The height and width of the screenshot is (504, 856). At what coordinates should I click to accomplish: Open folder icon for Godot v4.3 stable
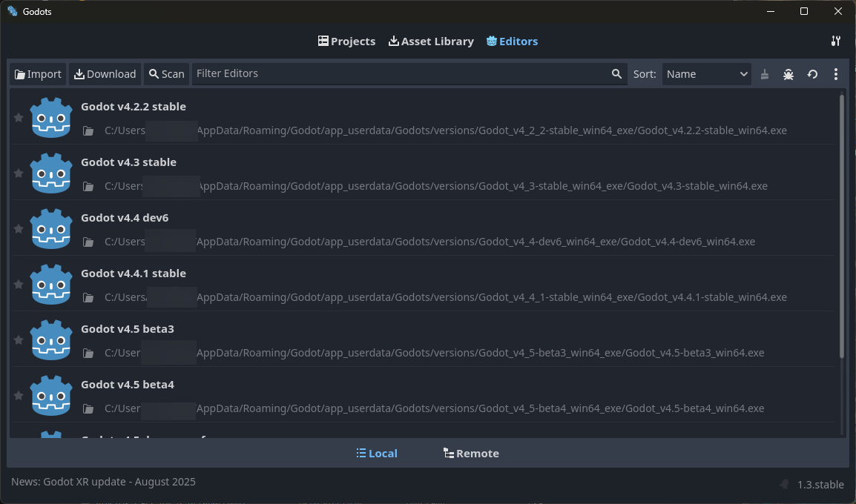point(88,186)
